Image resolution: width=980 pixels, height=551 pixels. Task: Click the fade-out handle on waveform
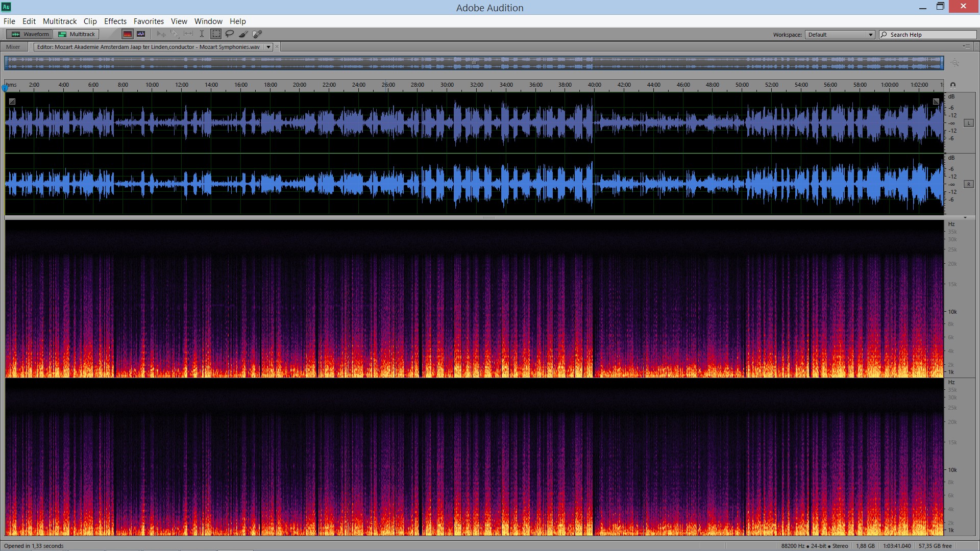(x=936, y=102)
